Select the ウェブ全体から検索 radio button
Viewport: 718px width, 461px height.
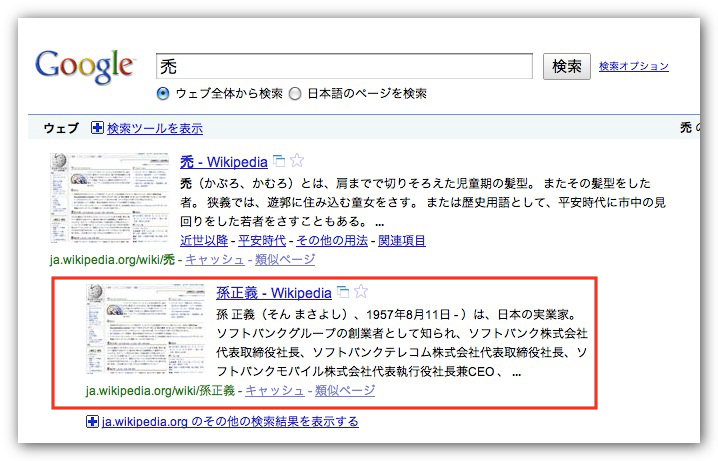[x=163, y=94]
